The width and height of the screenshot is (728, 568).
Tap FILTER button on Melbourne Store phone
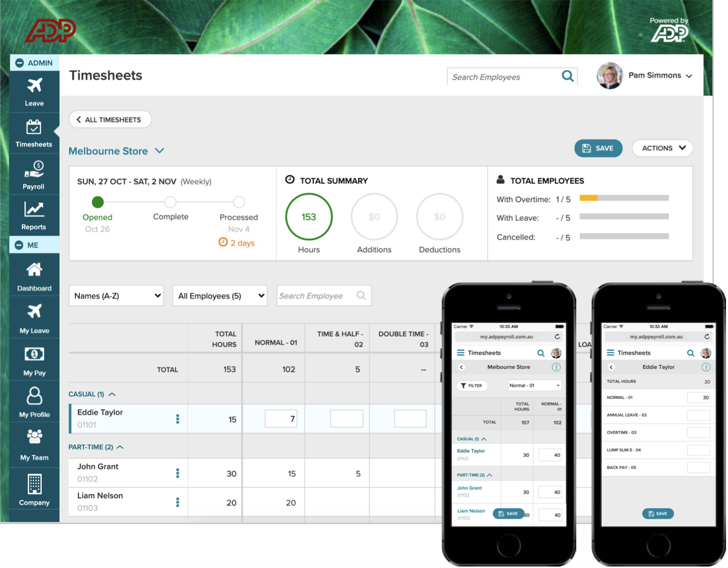(x=472, y=386)
